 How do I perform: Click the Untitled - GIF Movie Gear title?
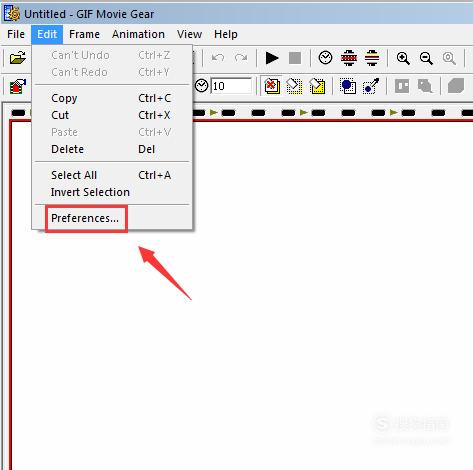click(89, 14)
